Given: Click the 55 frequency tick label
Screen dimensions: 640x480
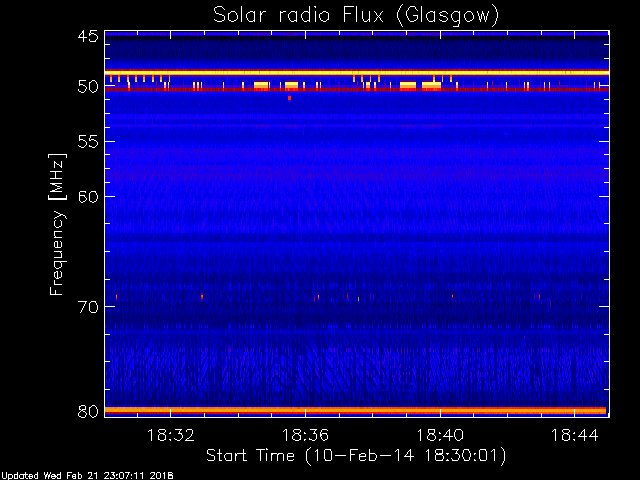Looking at the screenshot, I should (x=88, y=142).
